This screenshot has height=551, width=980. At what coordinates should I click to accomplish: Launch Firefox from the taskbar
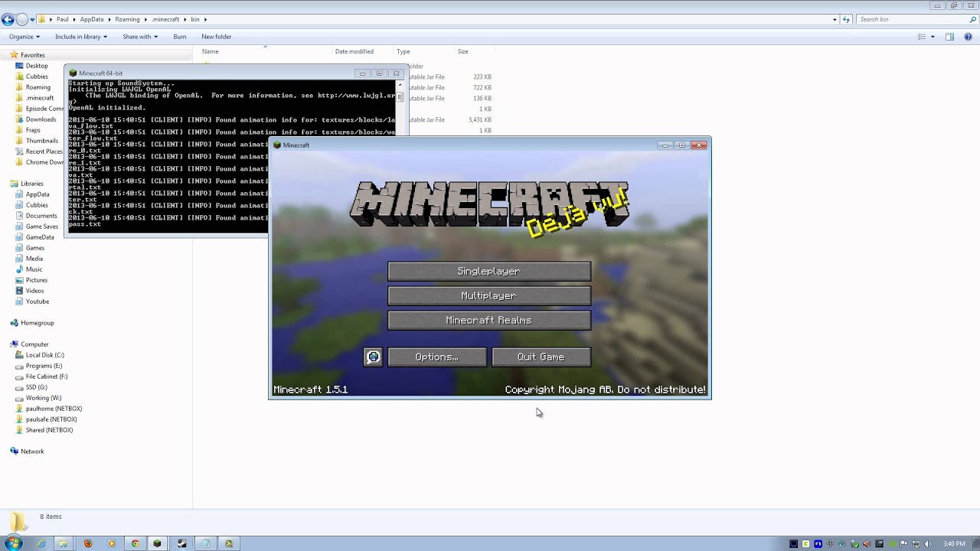coord(88,543)
